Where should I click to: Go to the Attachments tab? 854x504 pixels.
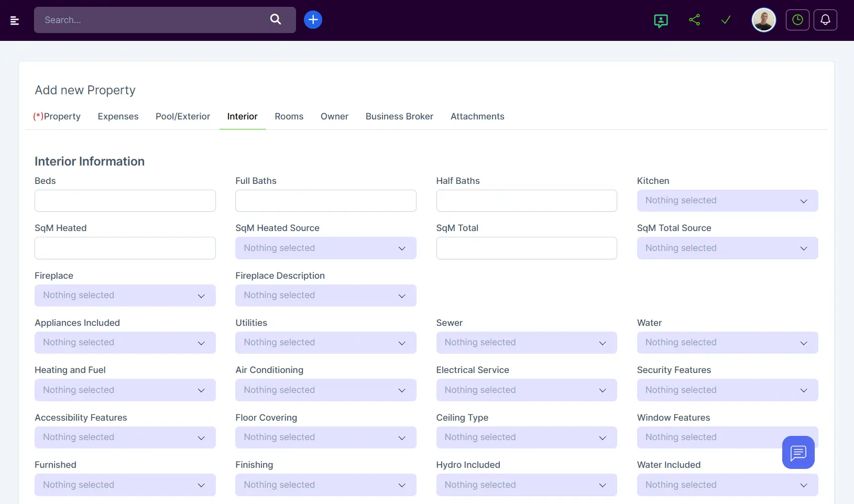pyautogui.click(x=477, y=116)
